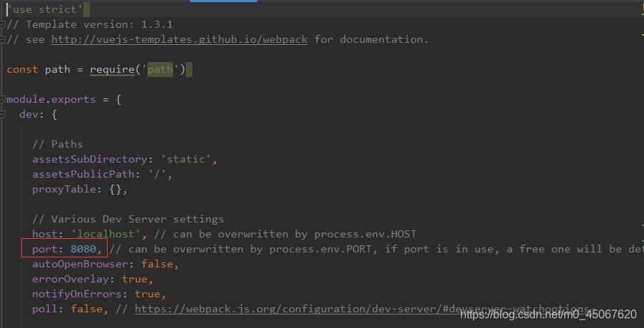Select the notifyOnErrors key
Image resolution: width=644 pixels, height=328 pixels.
coord(77,294)
